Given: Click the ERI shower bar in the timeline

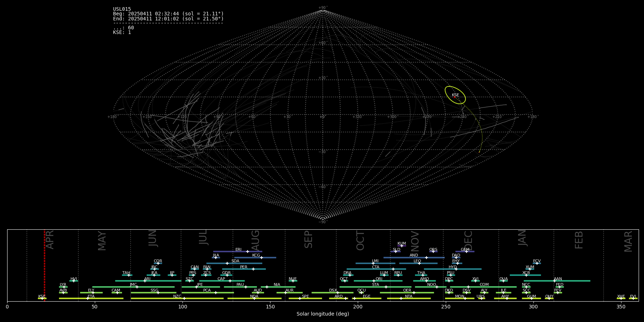Looking at the screenshot, I should pyautogui.click(x=238, y=252).
